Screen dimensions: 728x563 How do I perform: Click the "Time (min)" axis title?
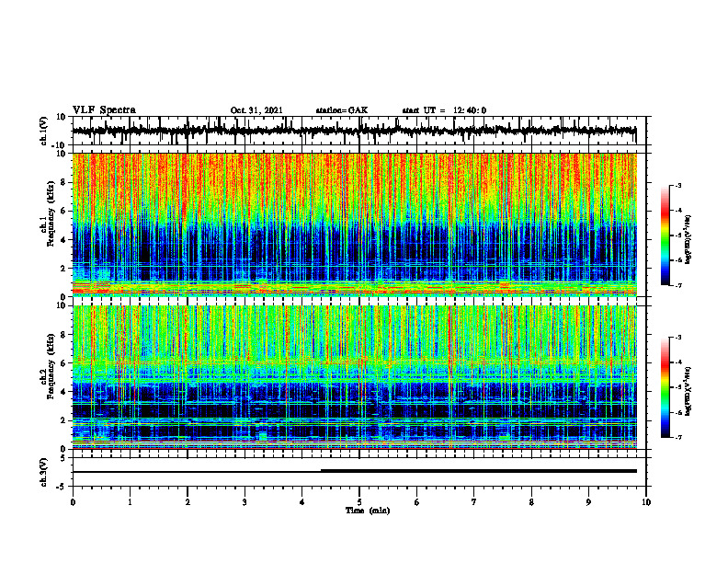tap(368, 511)
